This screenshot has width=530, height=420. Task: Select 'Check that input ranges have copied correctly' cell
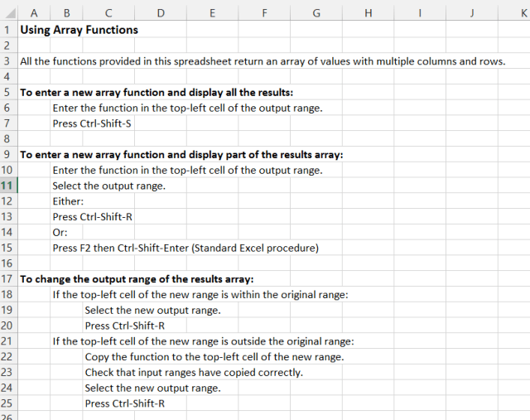coord(193,372)
